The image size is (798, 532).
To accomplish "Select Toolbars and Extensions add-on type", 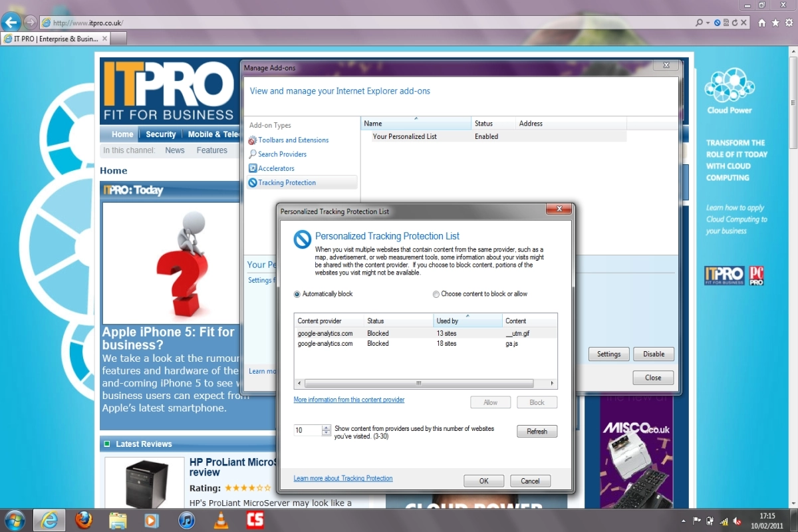I will point(293,140).
